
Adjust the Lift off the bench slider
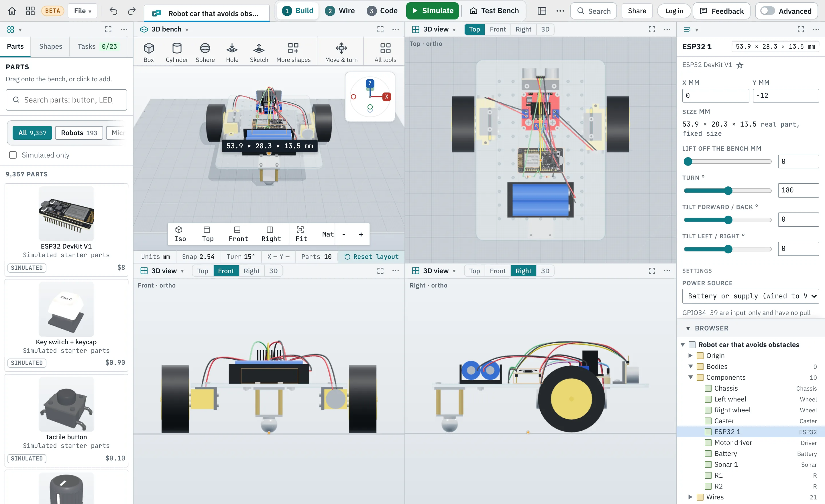(x=728, y=162)
